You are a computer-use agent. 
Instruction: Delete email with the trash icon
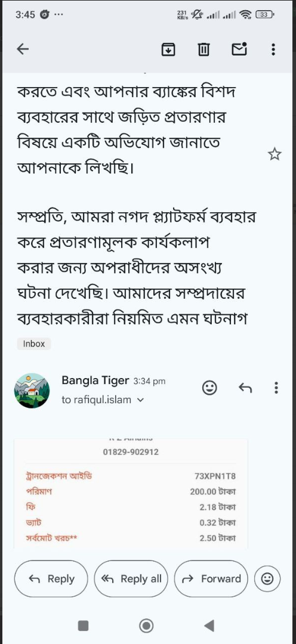[x=203, y=49]
